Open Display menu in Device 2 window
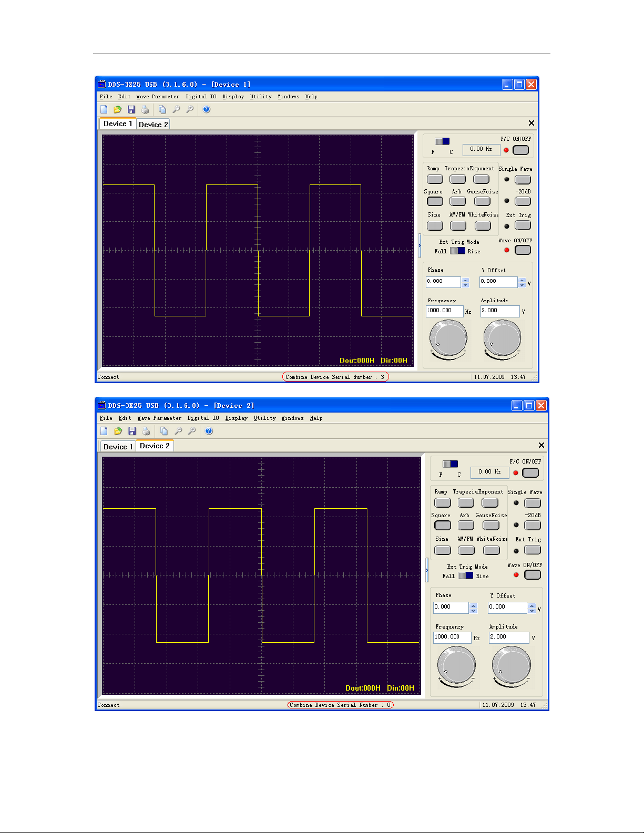Screen dimensions: 644x833 pyautogui.click(x=236, y=418)
